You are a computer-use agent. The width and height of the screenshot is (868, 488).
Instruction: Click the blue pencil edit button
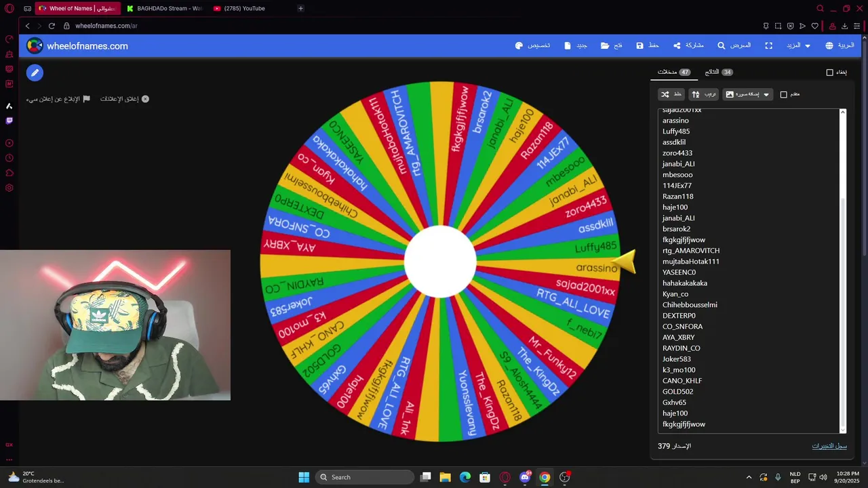[x=35, y=73]
